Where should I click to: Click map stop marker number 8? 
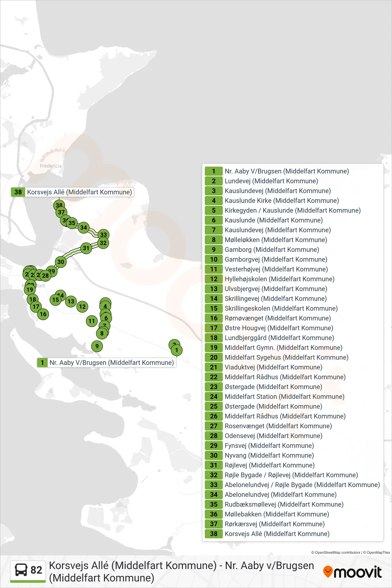tap(102, 333)
